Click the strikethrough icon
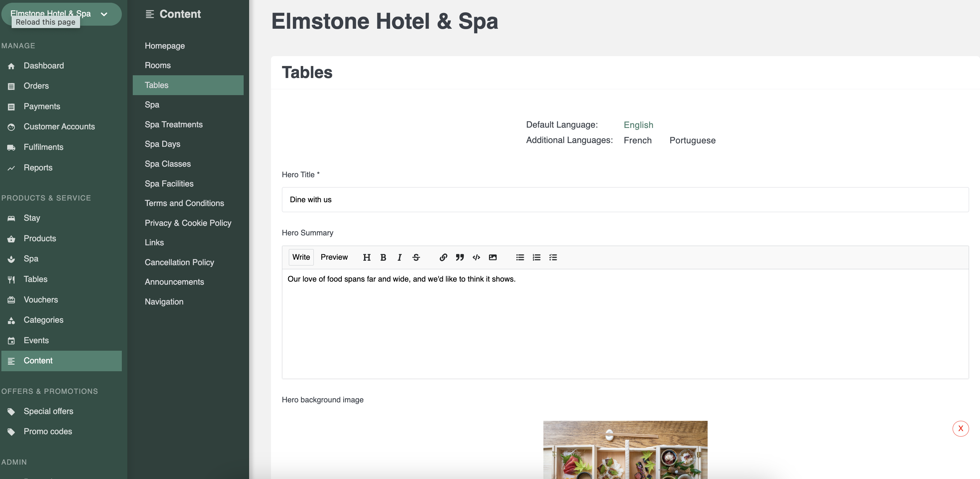The width and height of the screenshot is (980, 479). click(x=416, y=258)
